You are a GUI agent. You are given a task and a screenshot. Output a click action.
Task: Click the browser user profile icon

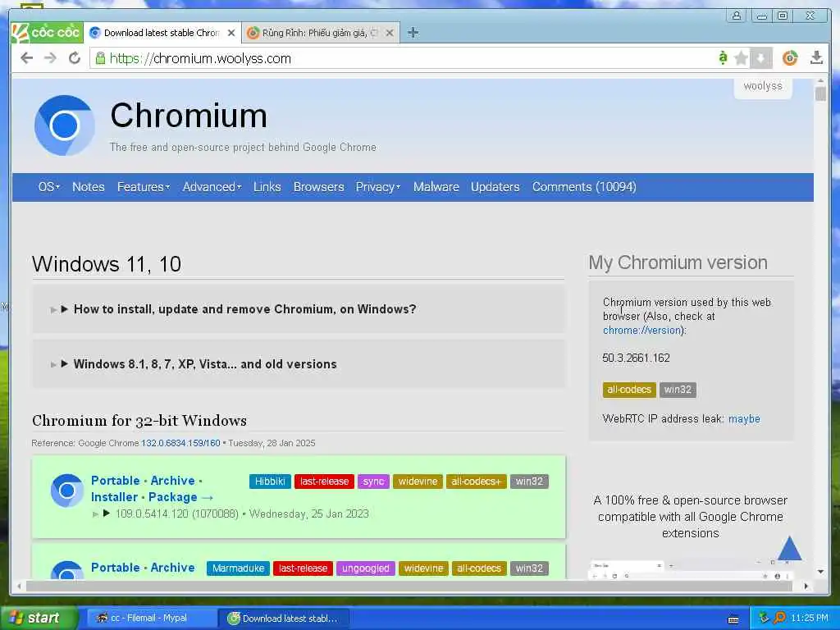(737, 16)
